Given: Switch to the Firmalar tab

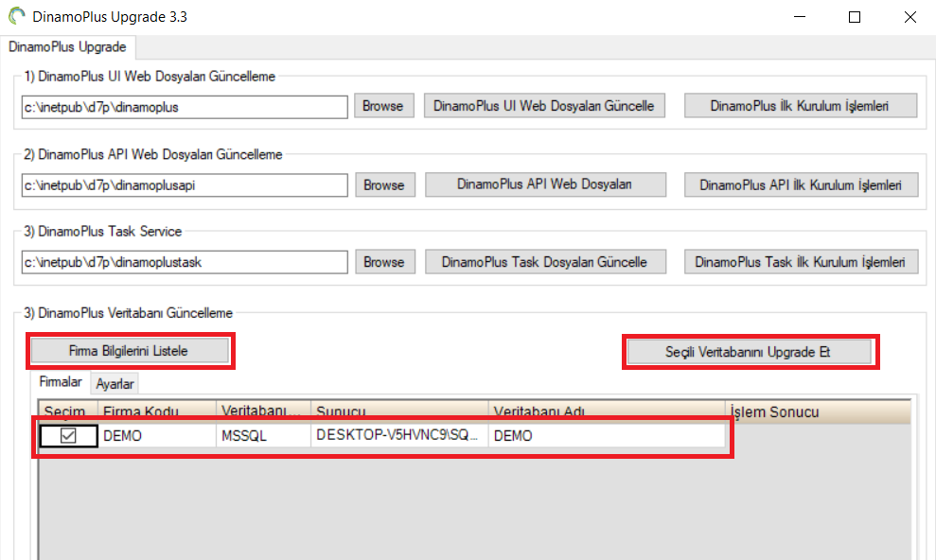Looking at the screenshot, I should point(61,381).
